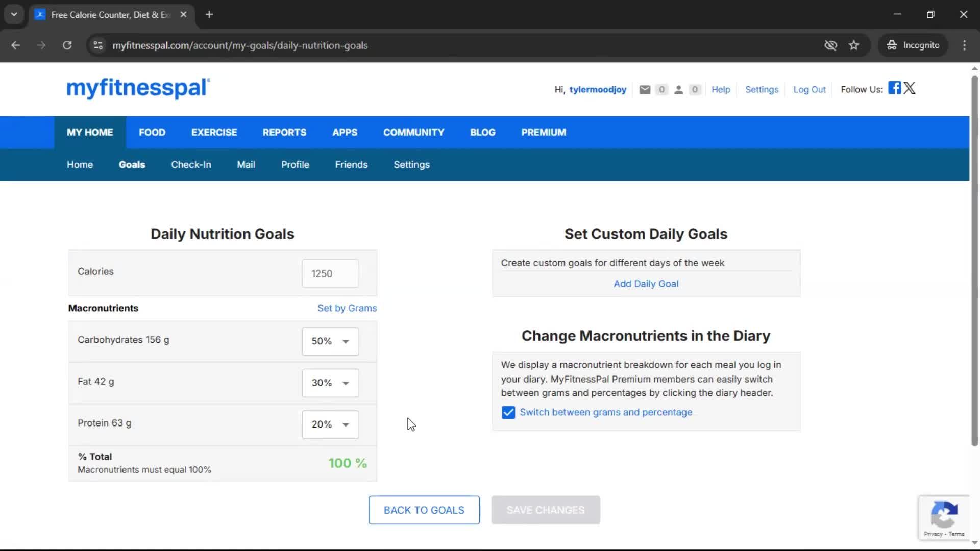This screenshot has height=551, width=980.
Task: Open the COMMUNITY main tab
Action: pyautogui.click(x=413, y=132)
